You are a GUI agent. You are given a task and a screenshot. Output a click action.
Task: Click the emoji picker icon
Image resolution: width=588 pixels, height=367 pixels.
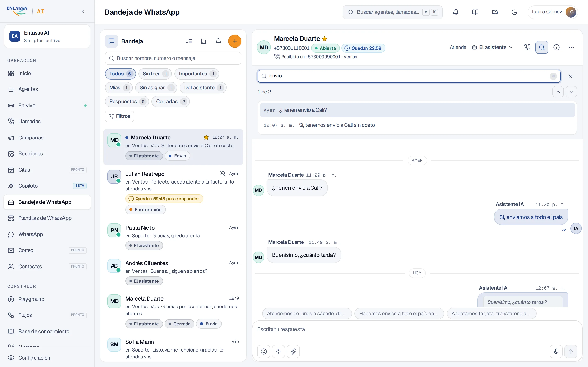click(x=264, y=351)
